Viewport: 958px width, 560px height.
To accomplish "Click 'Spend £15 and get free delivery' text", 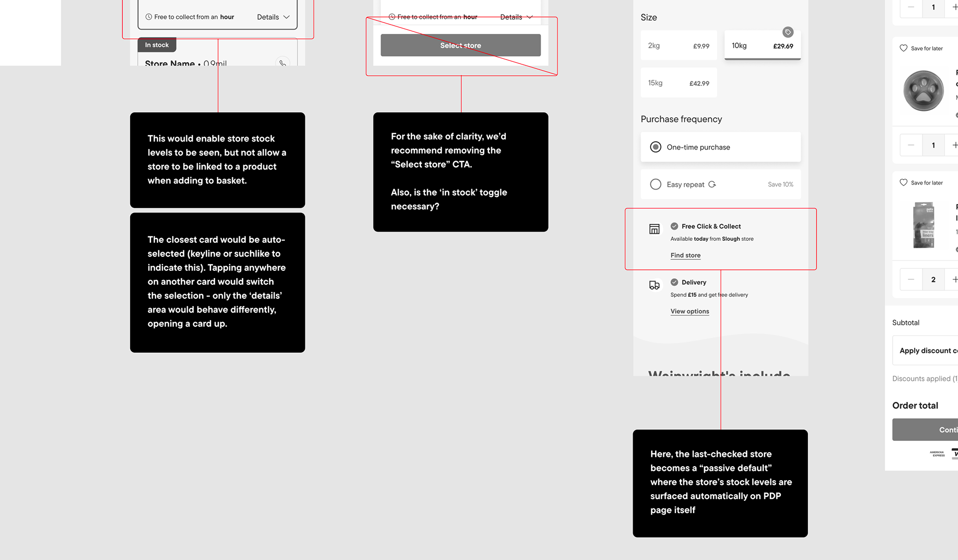I will pyautogui.click(x=709, y=295).
